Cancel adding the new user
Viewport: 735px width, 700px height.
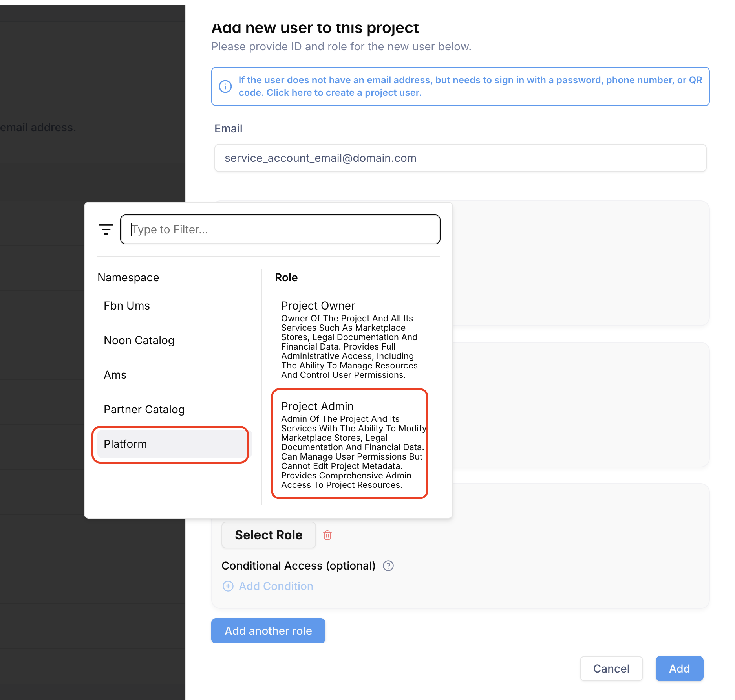tap(611, 669)
